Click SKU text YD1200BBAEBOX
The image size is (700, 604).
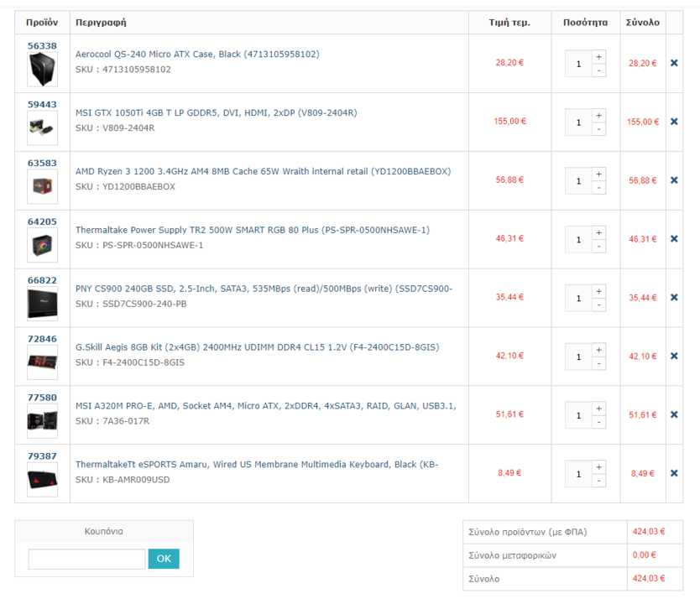[138, 187]
